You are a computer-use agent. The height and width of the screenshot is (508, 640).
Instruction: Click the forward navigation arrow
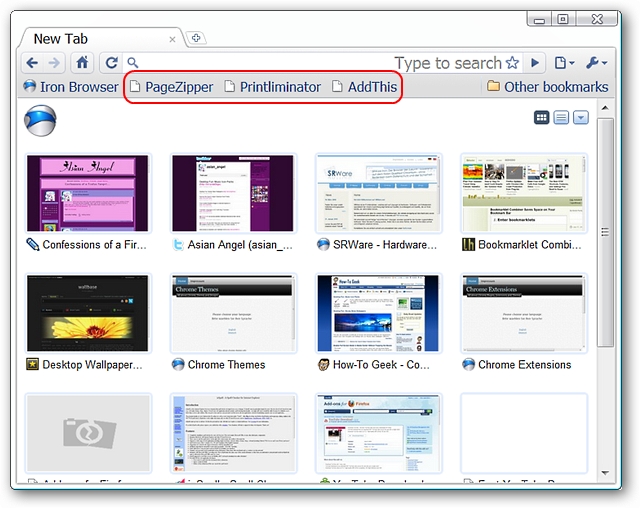click(x=54, y=63)
